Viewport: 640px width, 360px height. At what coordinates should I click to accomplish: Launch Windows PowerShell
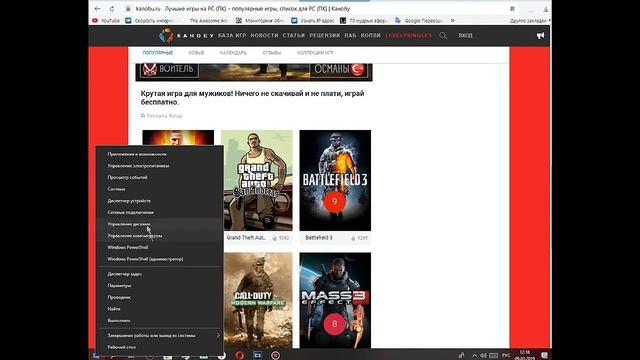tap(160, 247)
